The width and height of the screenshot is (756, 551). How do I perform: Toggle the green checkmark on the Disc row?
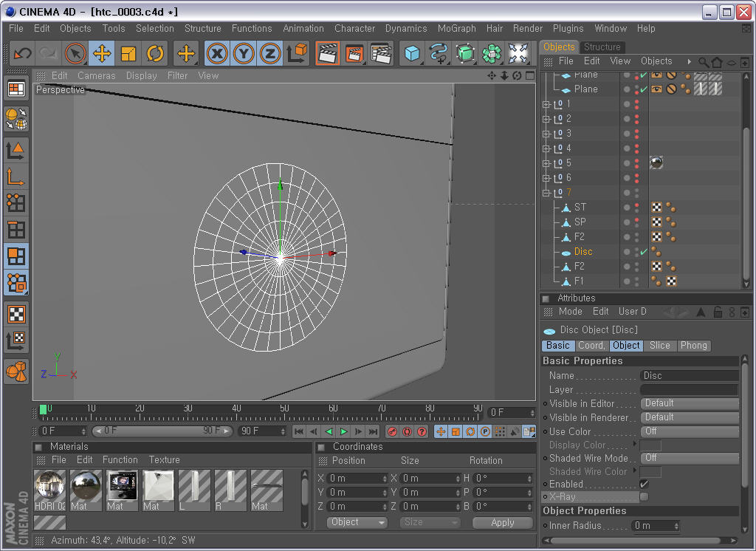pos(644,252)
